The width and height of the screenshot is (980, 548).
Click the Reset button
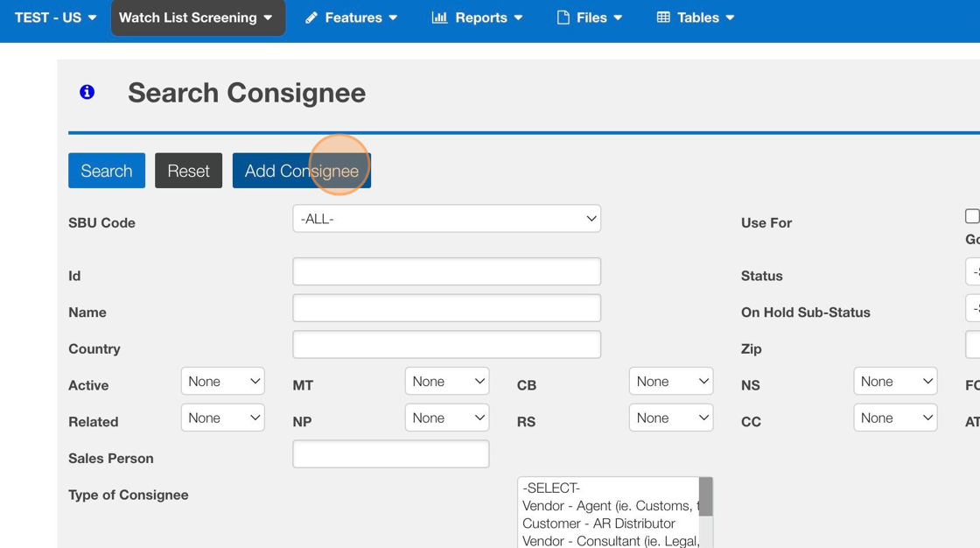point(188,171)
